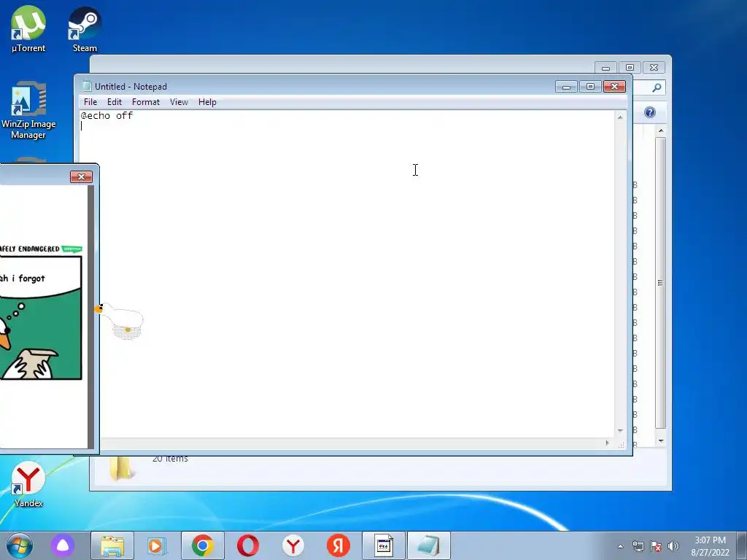Minimize the Untitled - Notepad window
This screenshot has width=747, height=560.
pyautogui.click(x=566, y=87)
